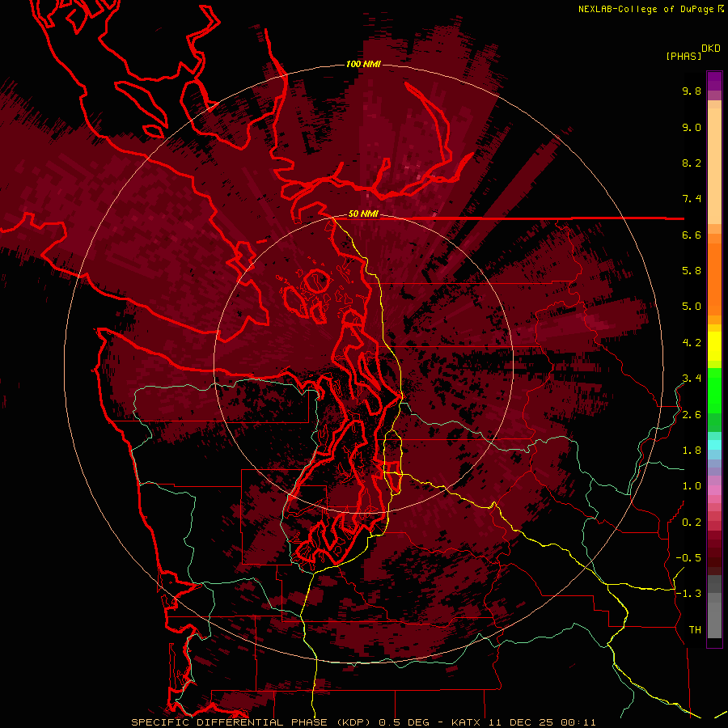
Task: Click the KATX station ID in the caption
Action: [x=466, y=722]
